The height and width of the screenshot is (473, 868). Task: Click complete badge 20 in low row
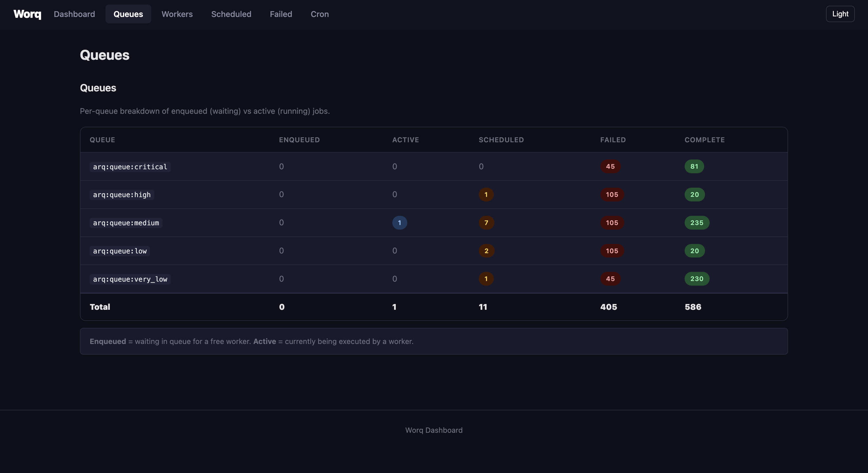point(694,251)
